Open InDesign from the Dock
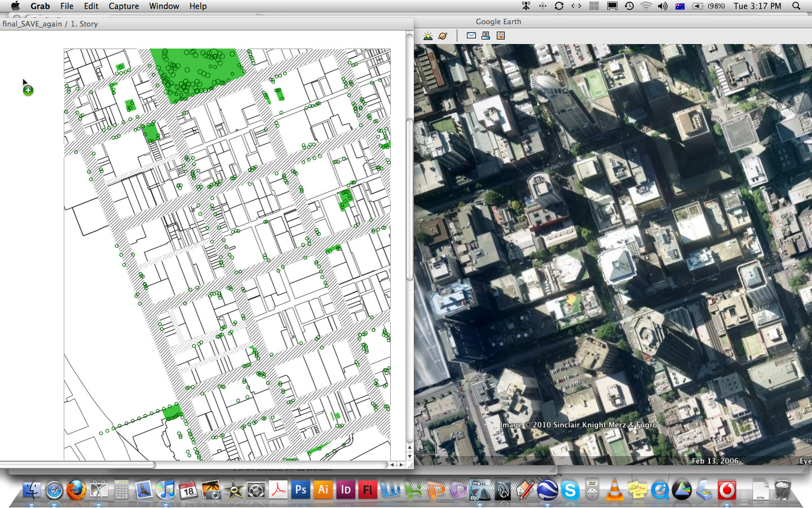 click(x=346, y=491)
